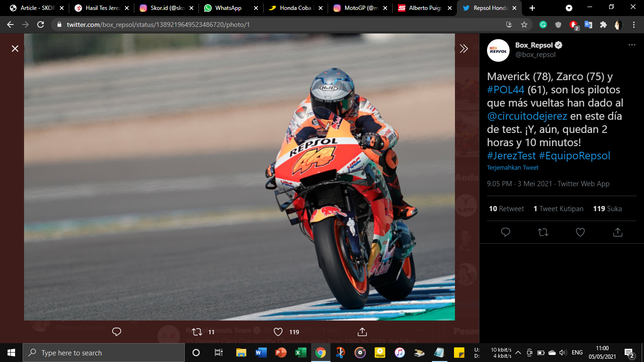Share the tweet using the sidebar share icon
Image resolution: width=644 pixels, height=362 pixels.
click(x=618, y=232)
